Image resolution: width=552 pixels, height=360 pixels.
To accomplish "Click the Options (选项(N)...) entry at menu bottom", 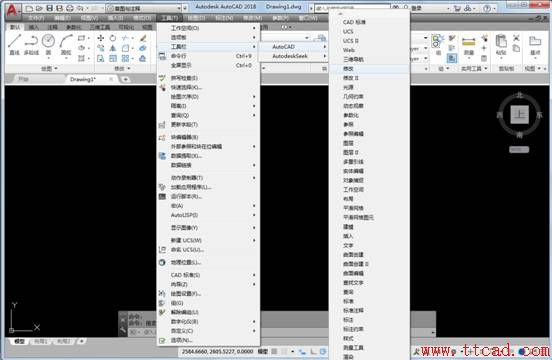I will tap(208, 340).
